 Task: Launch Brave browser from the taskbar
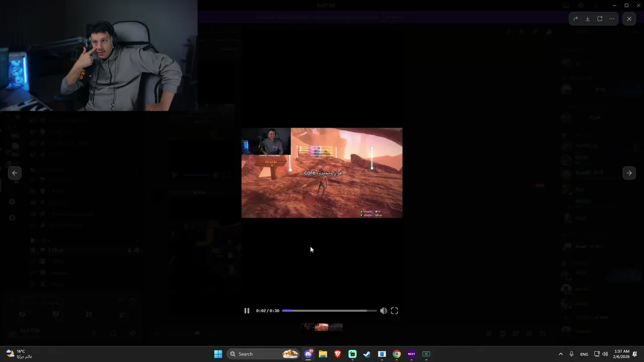[x=338, y=354]
